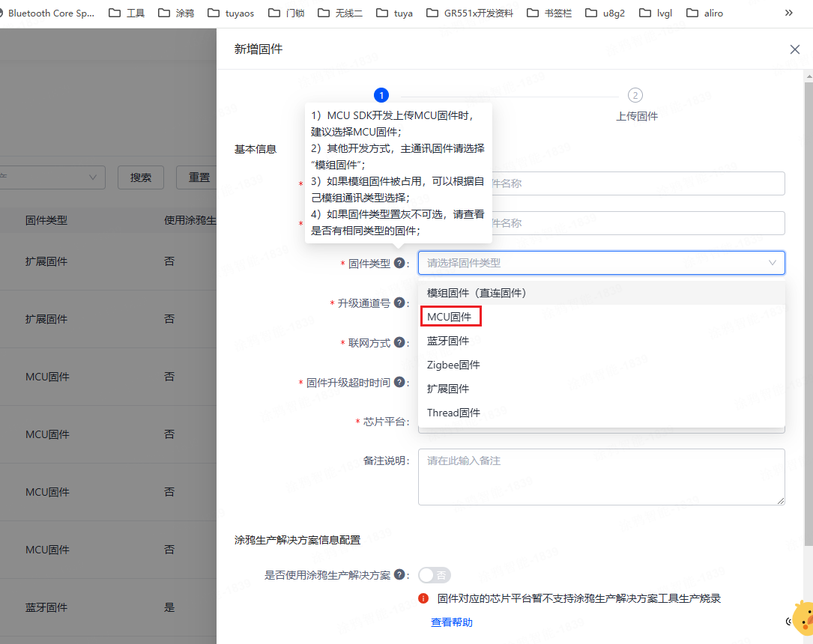Viewport: 813px width, 644px height.
Task: Open the 无线二 bookmark folder
Action: coord(339,13)
